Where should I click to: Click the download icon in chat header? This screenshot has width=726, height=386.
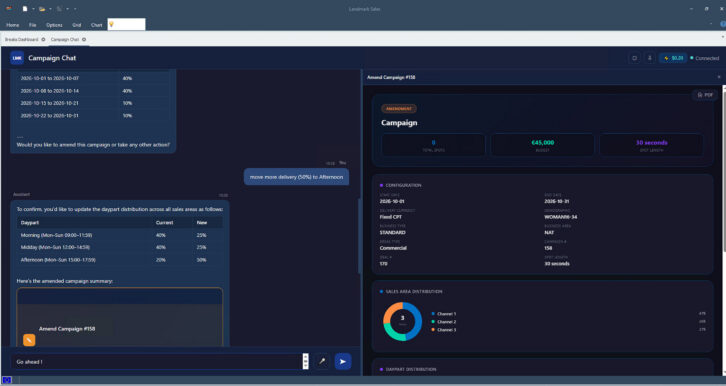pos(649,58)
